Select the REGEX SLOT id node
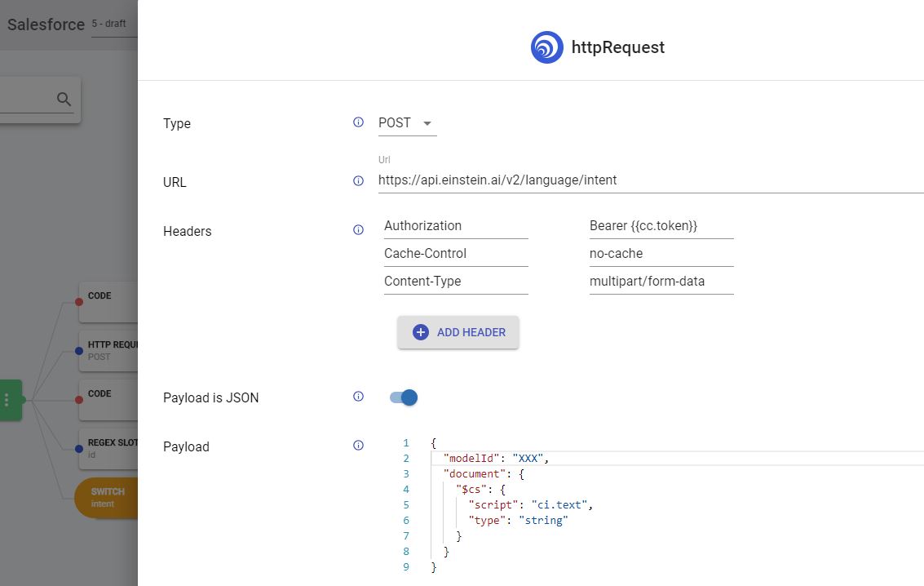The height and width of the screenshot is (586, 924). tap(108, 449)
